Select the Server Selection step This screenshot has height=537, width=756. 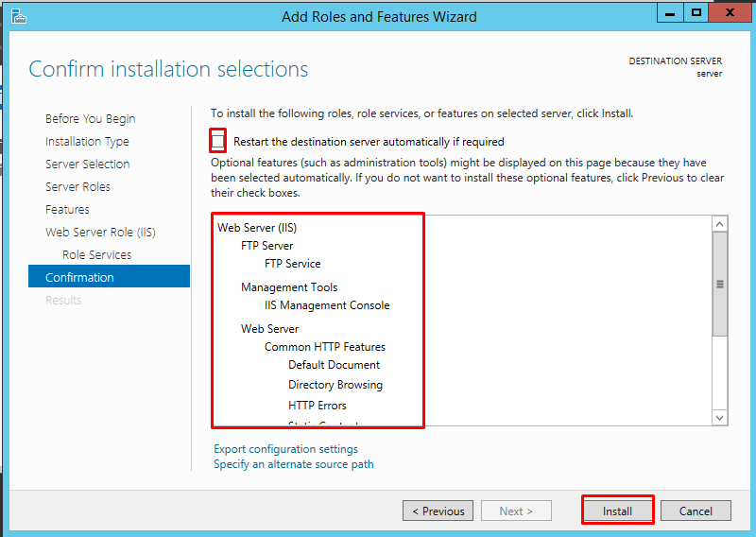coord(87,165)
